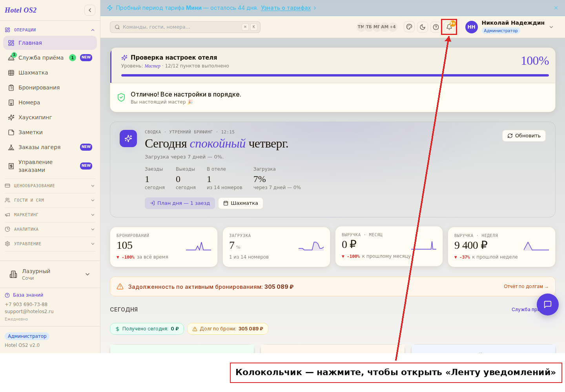
Task: Click the ТМ staff avatar
Action: point(361,27)
